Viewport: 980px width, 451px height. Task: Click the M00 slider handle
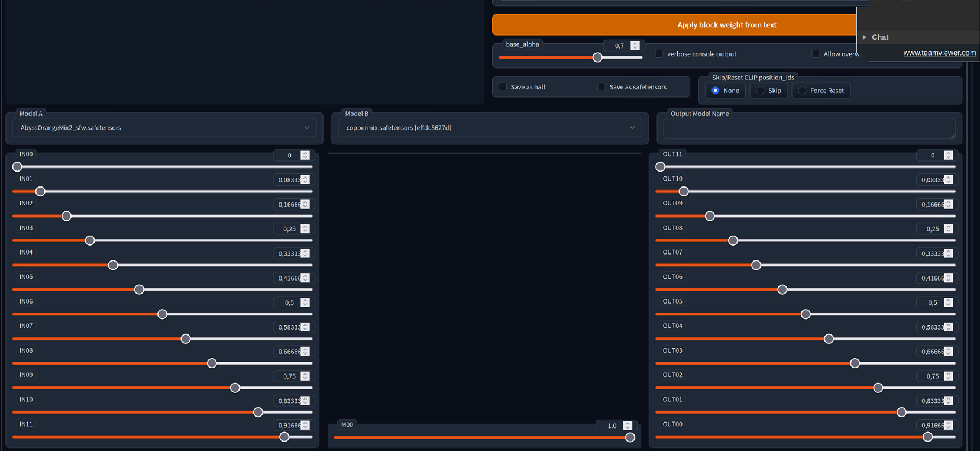tap(630, 437)
